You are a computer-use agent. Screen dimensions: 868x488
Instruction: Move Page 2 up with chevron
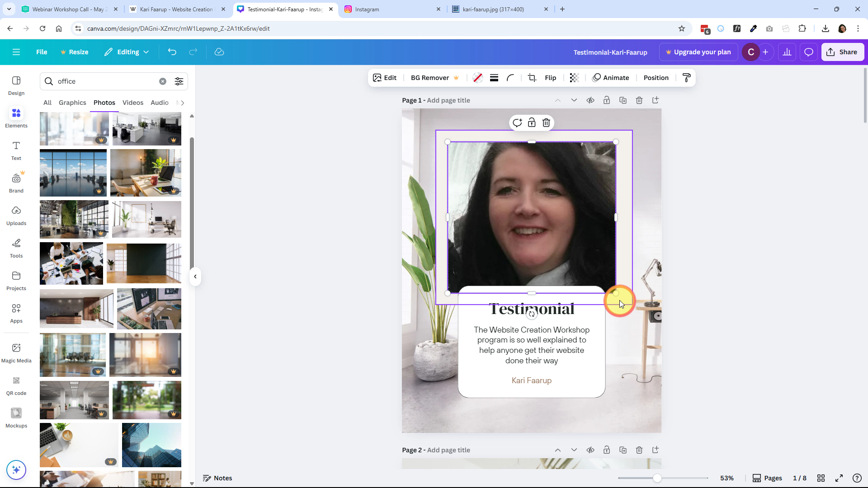point(558,450)
